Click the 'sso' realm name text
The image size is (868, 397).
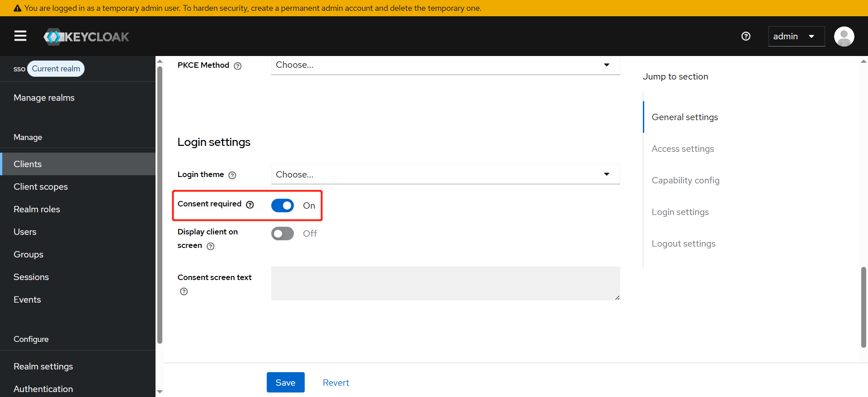coord(19,69)
